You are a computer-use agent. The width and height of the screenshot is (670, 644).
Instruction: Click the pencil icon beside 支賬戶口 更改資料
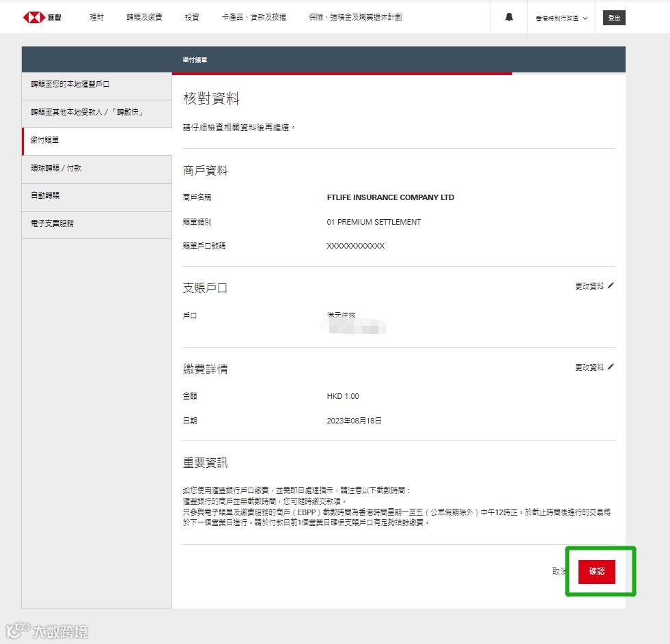(611, 285)
